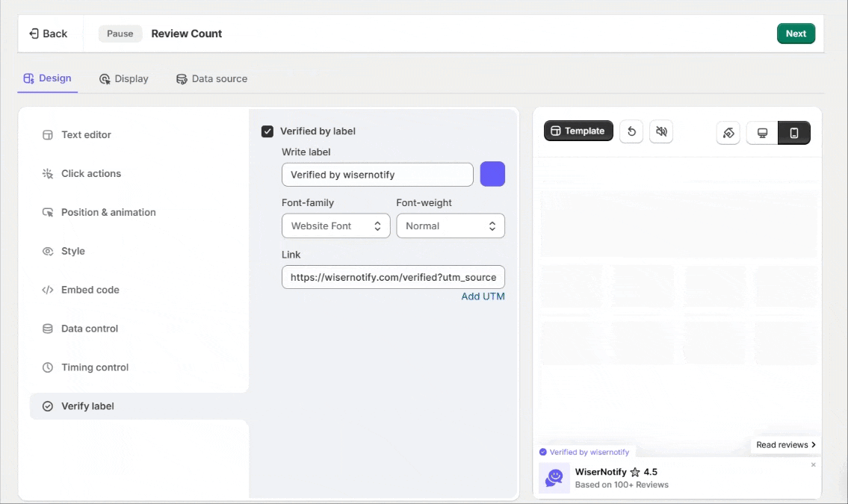Click the Verify label checkmark icon
This screenshot has height=504, width=848.
[48, 406]
